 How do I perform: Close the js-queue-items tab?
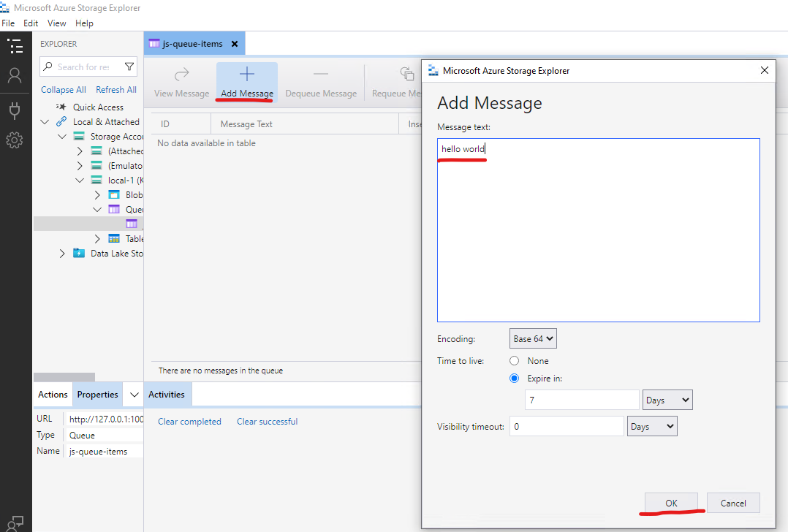pyautogui.click(x=234, y=44)
